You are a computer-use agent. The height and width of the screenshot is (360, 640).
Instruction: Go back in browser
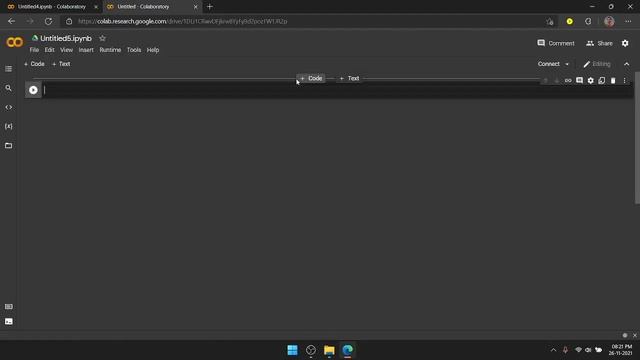point(11,21)
